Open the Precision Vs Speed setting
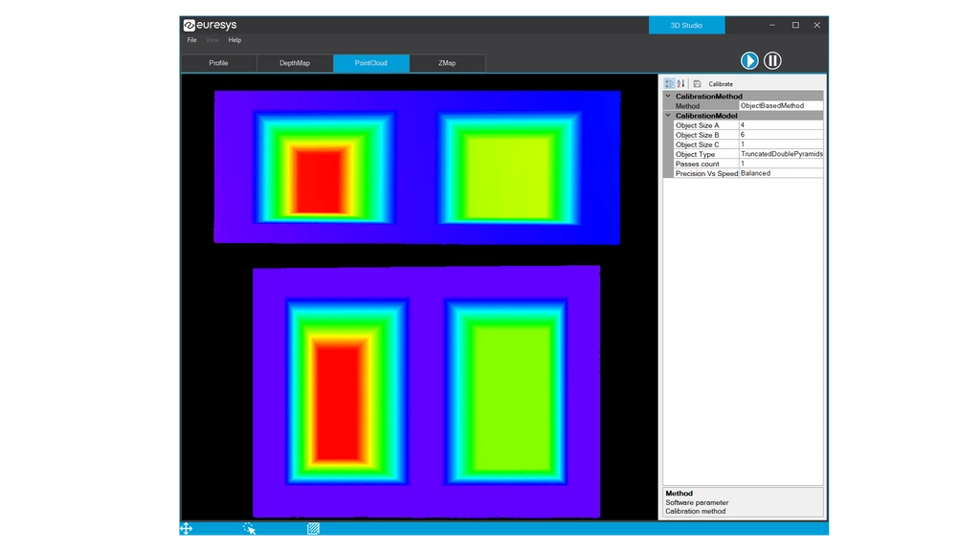 click(x=780, y=173)
